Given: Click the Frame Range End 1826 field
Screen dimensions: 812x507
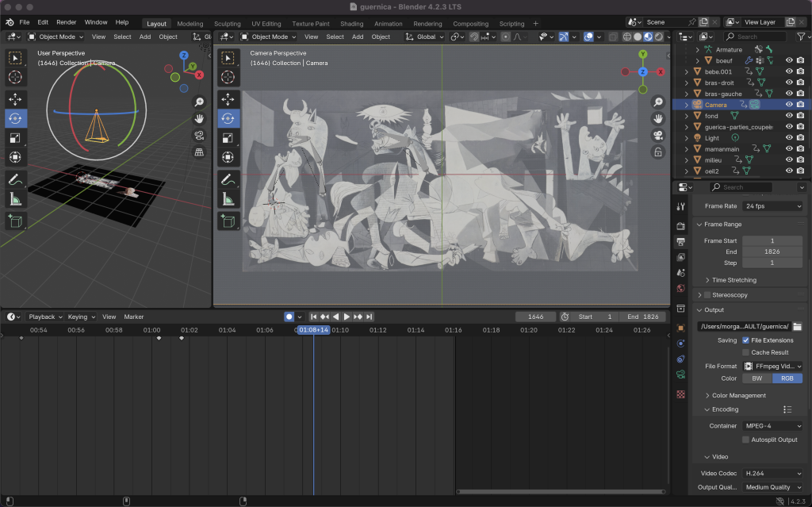Looking at the screenshot, I should (x=772, y=252).
